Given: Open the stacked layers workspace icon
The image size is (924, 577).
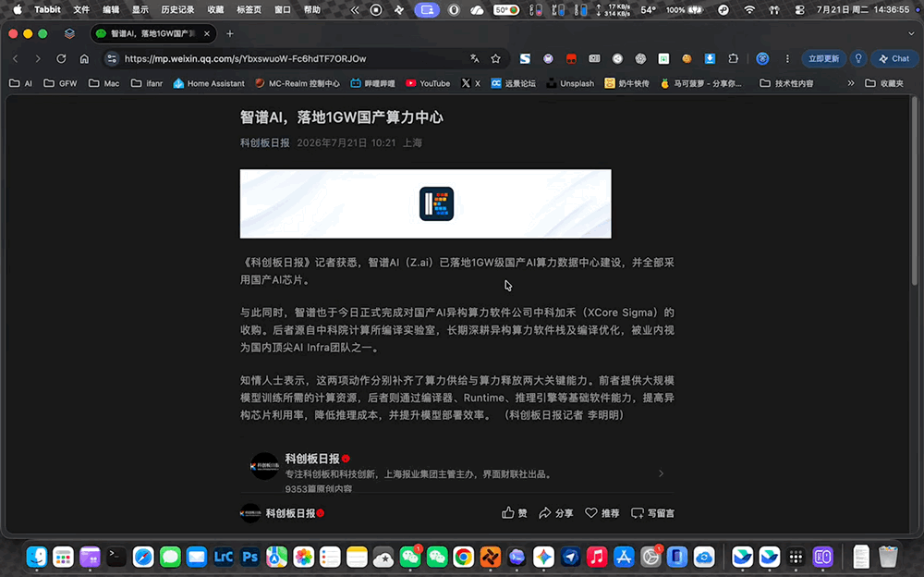Looking at the screenshot, I should (69, 33).
